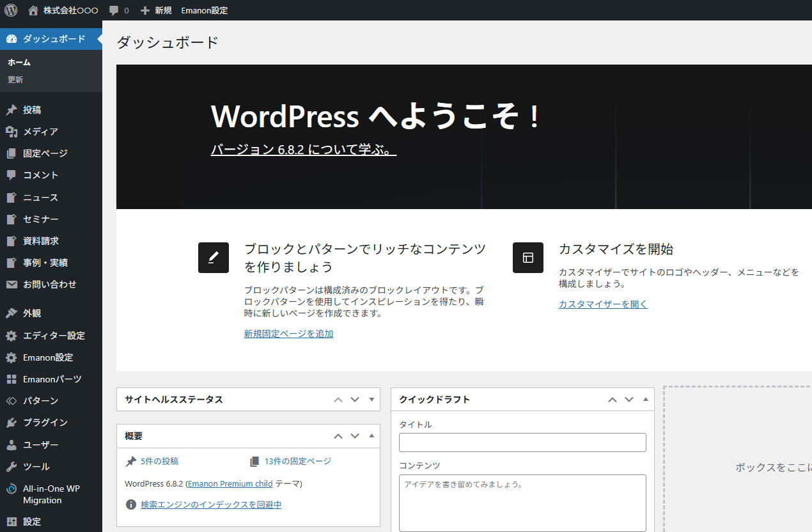Click the 事例・実績 sidebar icon

[12, 263]
